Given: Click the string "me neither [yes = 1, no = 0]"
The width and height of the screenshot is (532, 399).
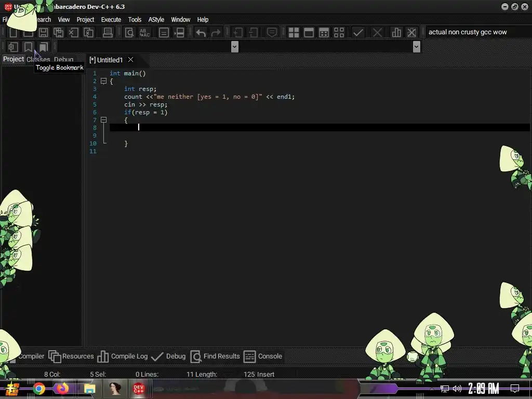Looking at the screenshot, I should [208, 97].
